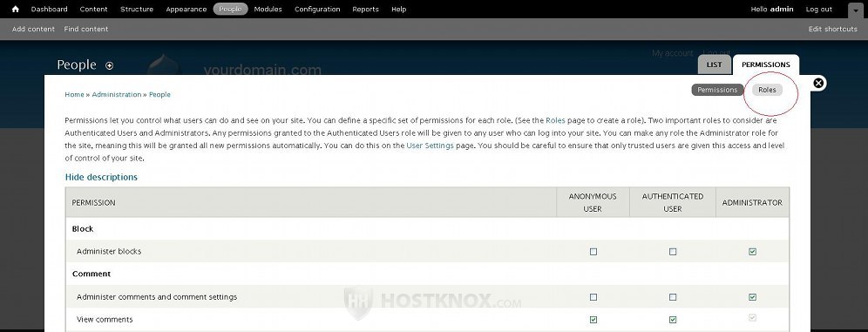
Task: Uncheck Administer comments for administrator
Action: tap(752, 296)
